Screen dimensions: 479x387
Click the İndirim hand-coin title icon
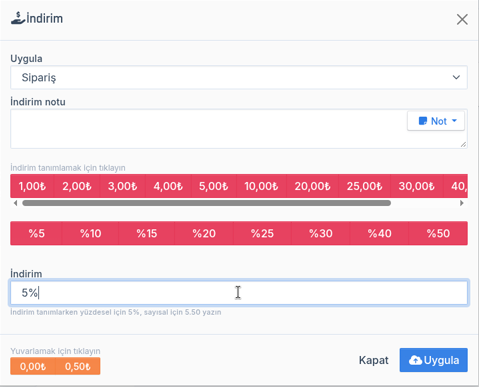[x=18, y=18]
